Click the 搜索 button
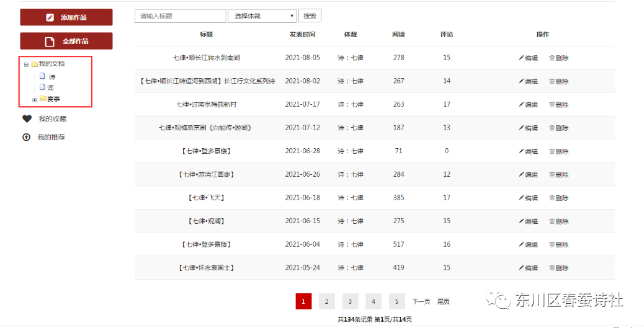644x328 pixels. coord(310,16)
